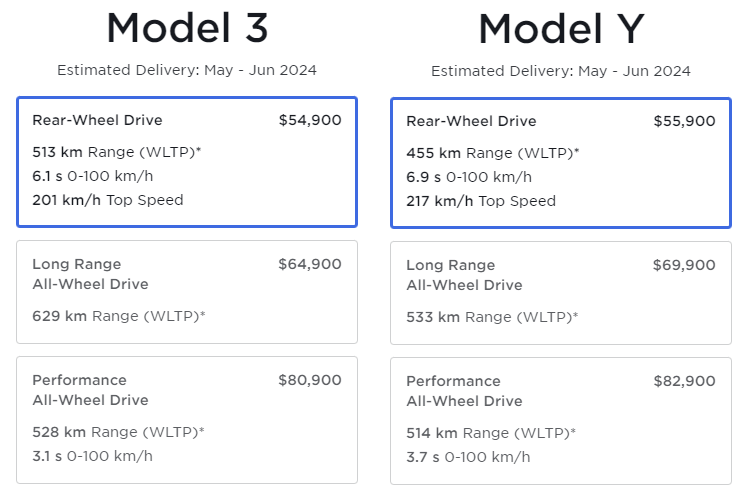
Task: Click the 201 km/h Top Speed line
Action: (108, 200)
